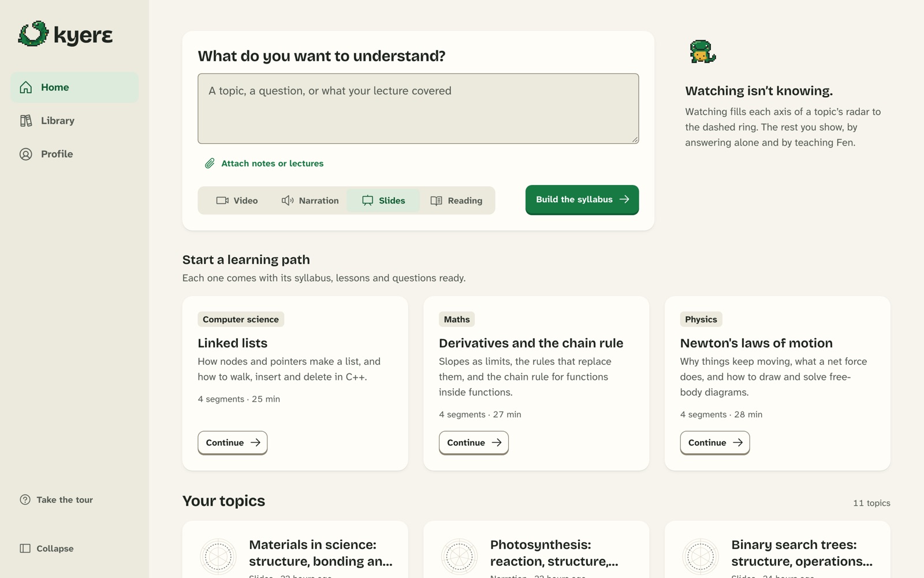Open Newton's laws of motion title

pyautogui.click(x=757, y=343)
